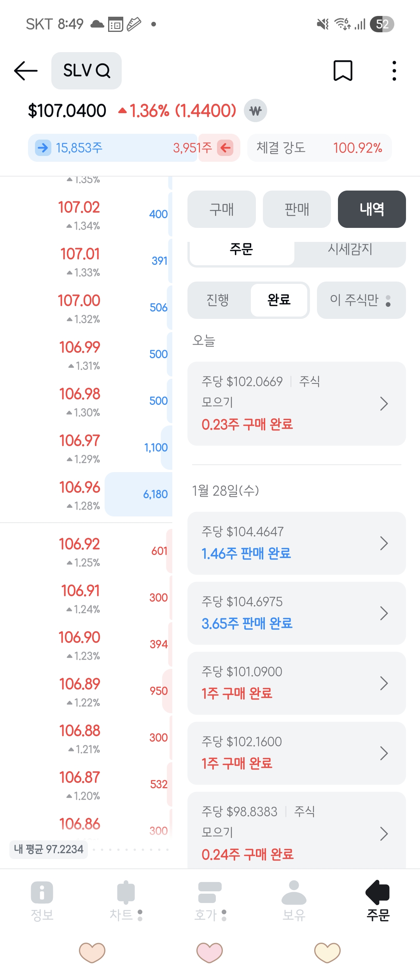The image size is (420, 980).
Task: Tap the buy/sell volume ratio bar
Action: (x=134, y=148)
